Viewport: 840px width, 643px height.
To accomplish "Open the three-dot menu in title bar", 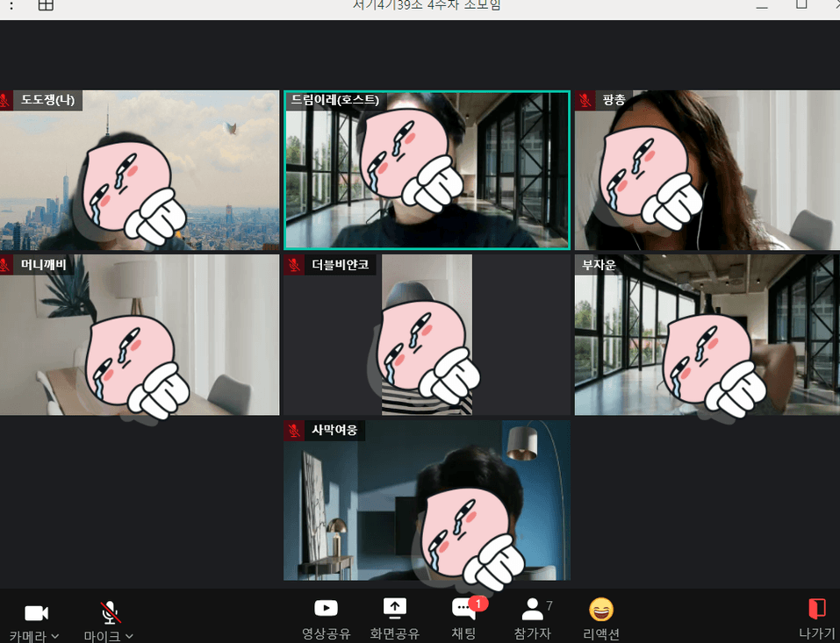I will click(11, 4).
